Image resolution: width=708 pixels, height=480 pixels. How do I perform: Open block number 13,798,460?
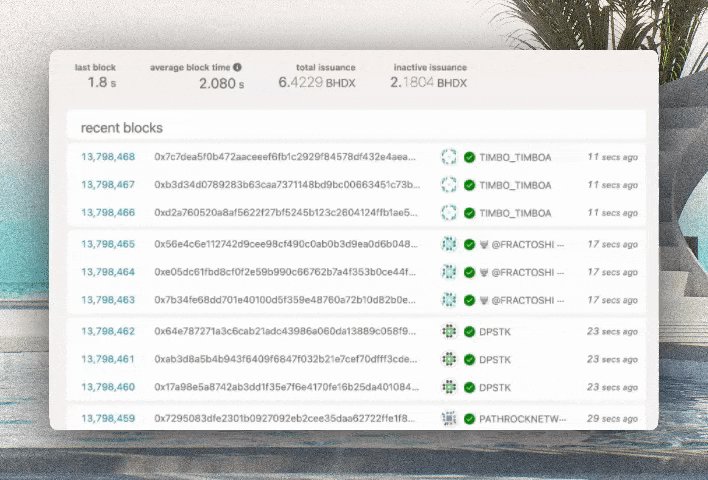108,387
